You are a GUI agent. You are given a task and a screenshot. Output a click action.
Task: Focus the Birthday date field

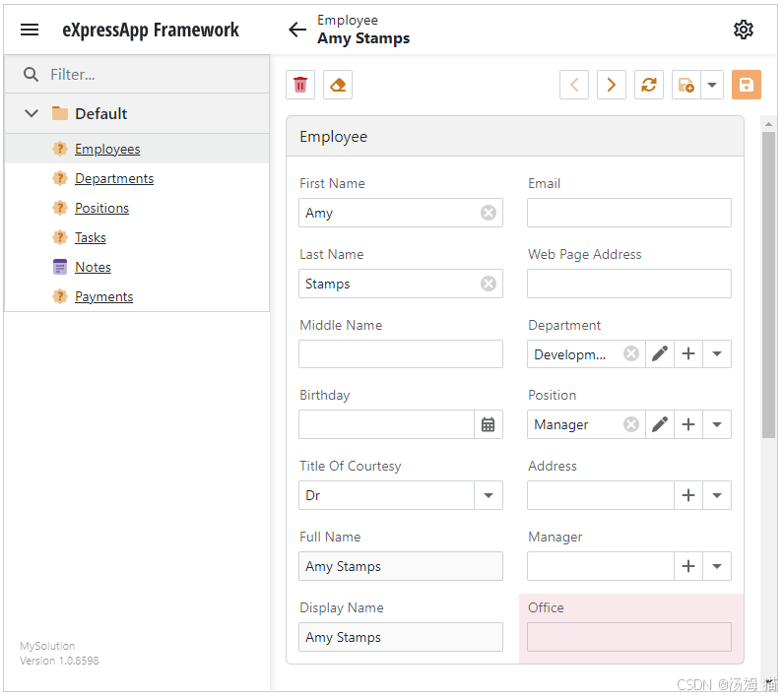pos(387,424)
